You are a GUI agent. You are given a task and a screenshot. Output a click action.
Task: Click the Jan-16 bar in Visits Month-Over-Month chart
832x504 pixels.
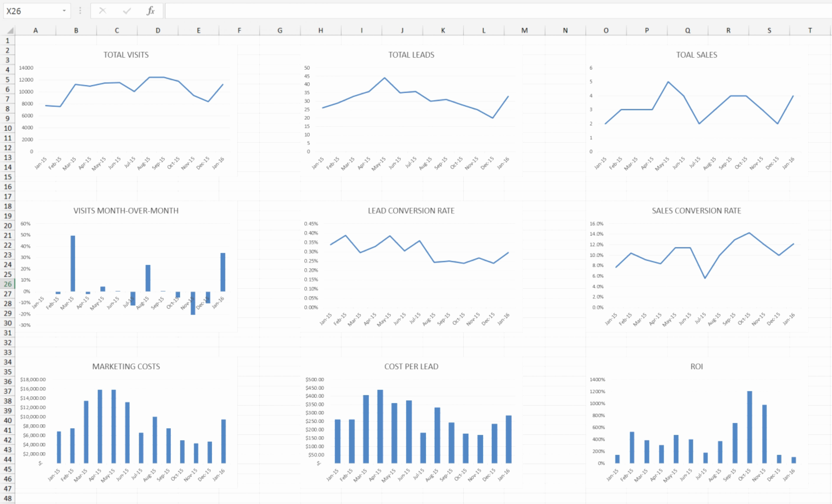click(x=223, y=272)
